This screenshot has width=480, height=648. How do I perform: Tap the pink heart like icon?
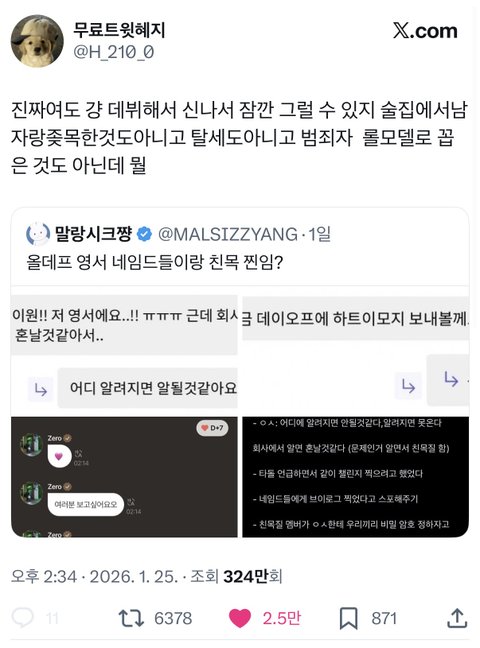(x=240, y=618)
